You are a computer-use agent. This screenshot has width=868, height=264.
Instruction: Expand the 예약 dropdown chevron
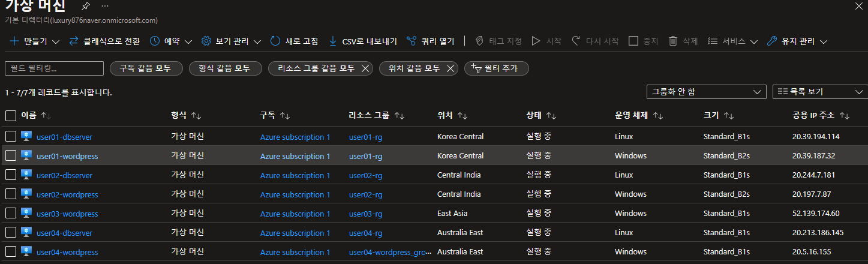point(188,41)
